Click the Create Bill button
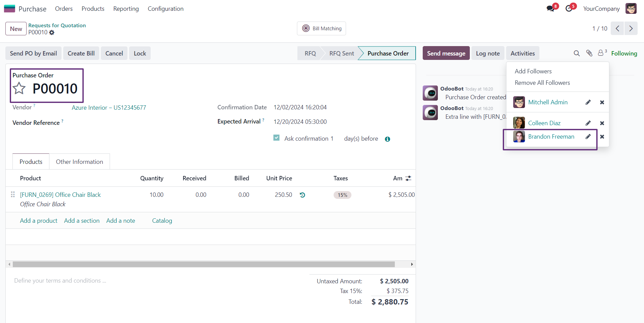This screenshot has width=644, height=323. (81, 53)
